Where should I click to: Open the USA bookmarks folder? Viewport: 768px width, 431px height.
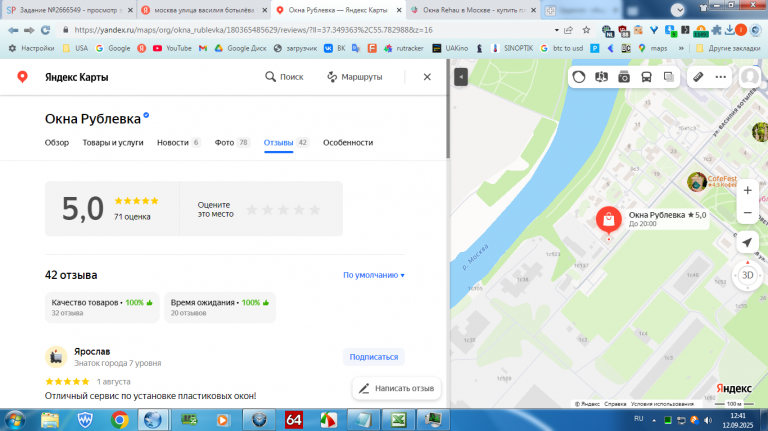75,48
